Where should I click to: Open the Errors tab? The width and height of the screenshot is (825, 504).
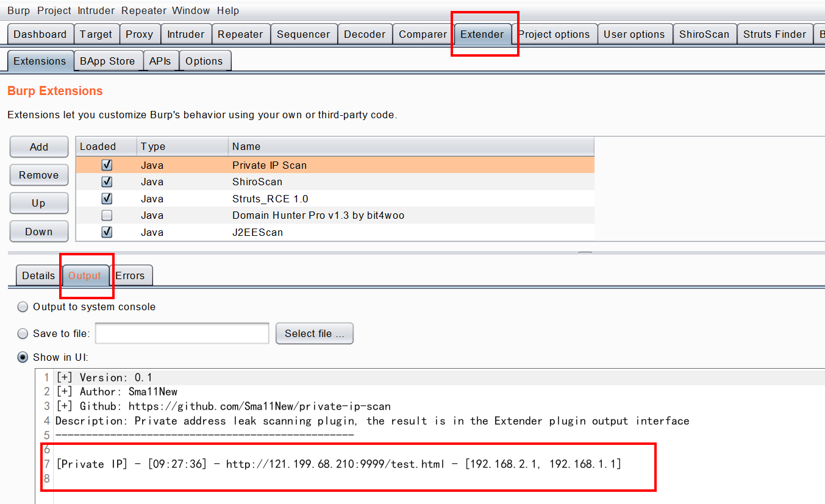tap(130, 275)
